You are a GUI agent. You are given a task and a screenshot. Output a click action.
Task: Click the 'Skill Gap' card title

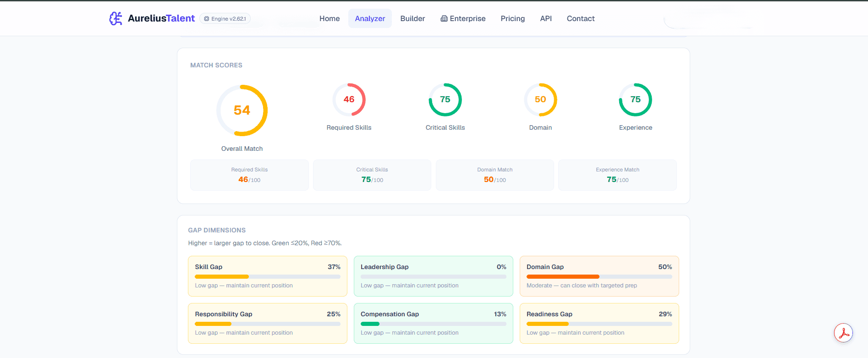coord(209,267)
